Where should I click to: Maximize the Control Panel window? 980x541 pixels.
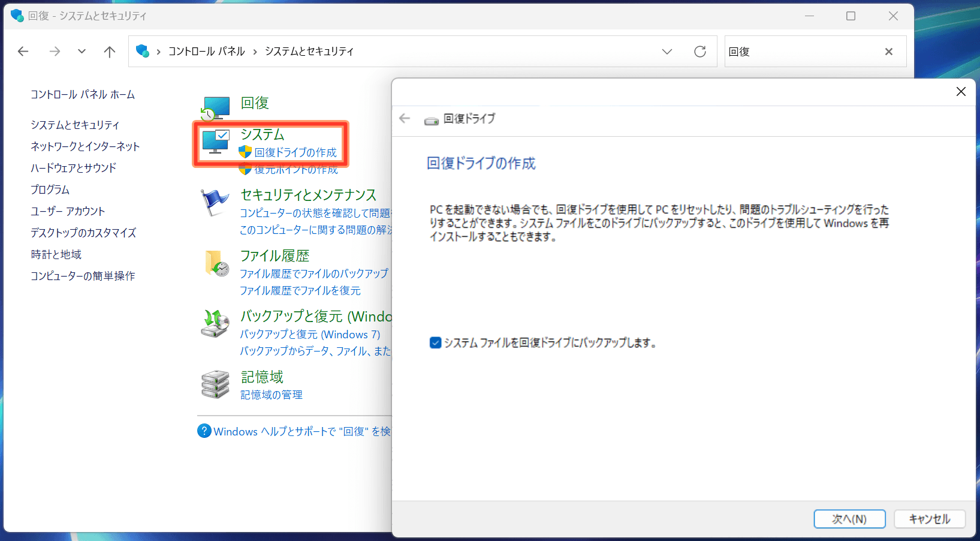[x=851, y=16]
